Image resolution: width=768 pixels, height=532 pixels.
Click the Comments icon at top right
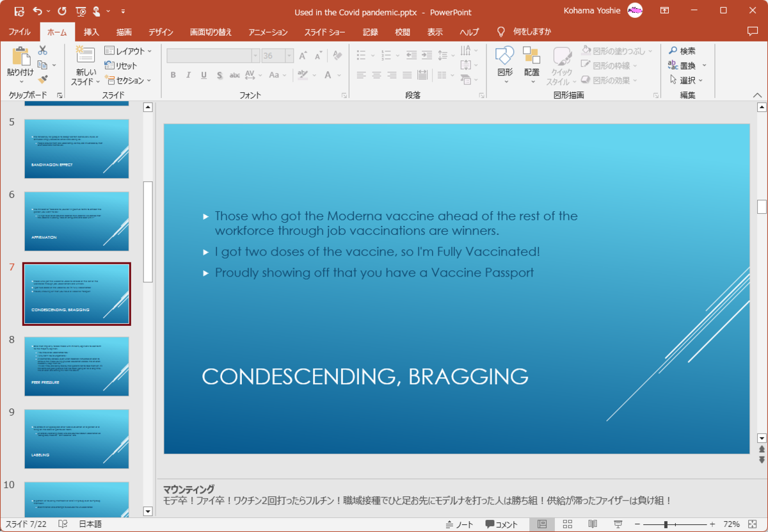[x=753, y=31]
